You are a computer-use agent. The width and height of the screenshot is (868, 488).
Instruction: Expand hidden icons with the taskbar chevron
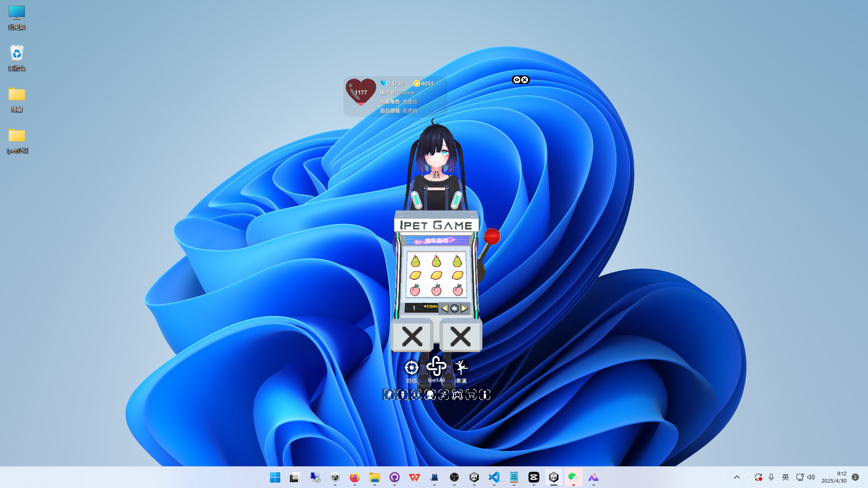(x=737, y=477)
